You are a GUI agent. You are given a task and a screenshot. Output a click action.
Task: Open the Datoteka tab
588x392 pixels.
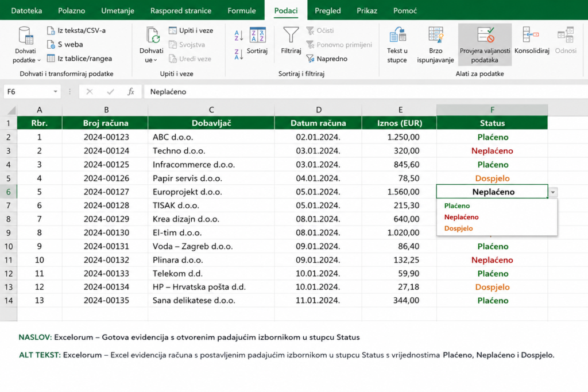tap(26, 10)
